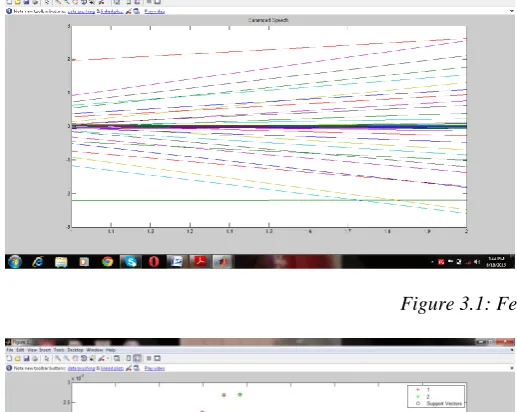Toggle Pan hand tool in Figure 1 toolbar
The width and height of the screenshot is (517, 412).
(x=75, y=358)
